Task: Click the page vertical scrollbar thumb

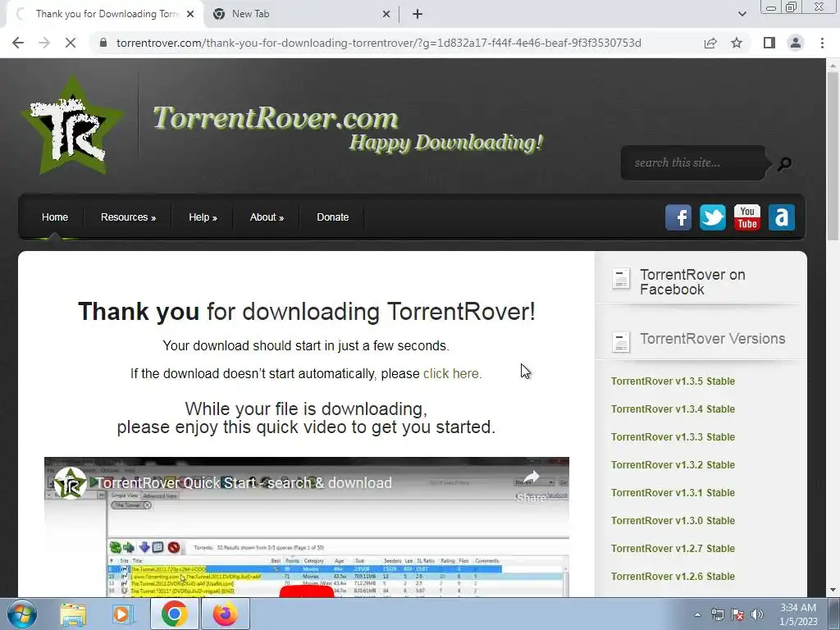Action: [833, 155]
